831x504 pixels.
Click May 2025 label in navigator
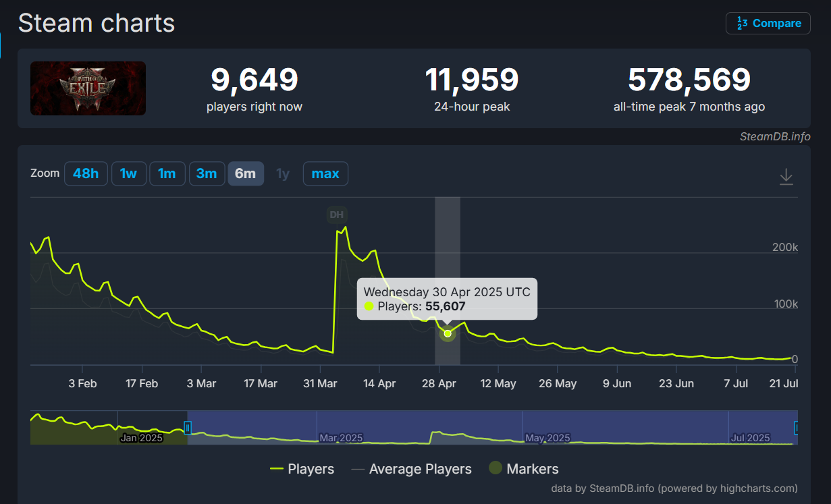point(547,438)
